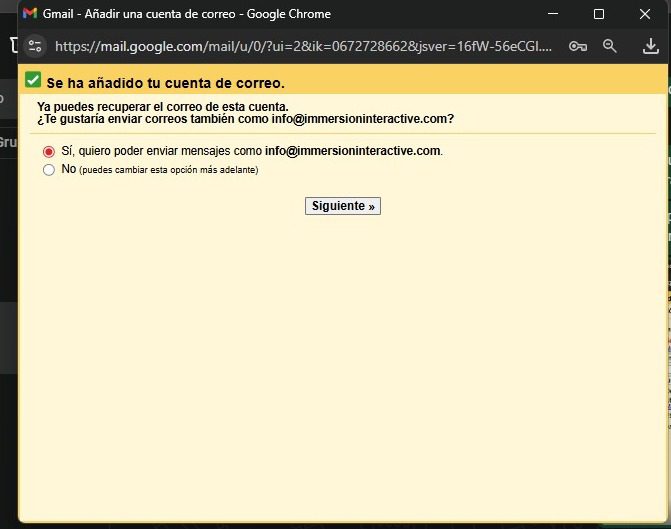Maximize the Gmail popup window
Viewport: 671px width, 529px height.
click(x=599, y=14)
